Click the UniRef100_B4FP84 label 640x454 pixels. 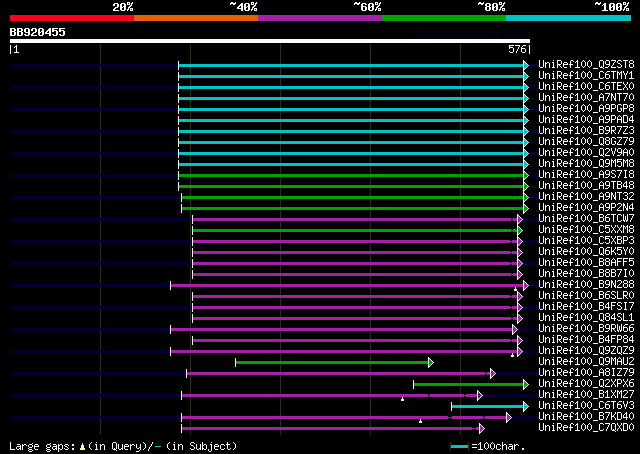(x=586, y=340)
